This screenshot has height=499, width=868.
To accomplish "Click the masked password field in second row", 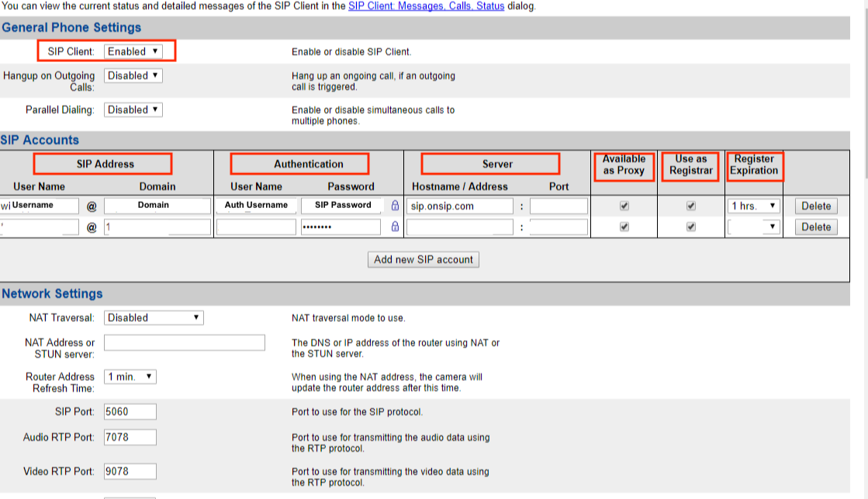I will tap(341, 227).
